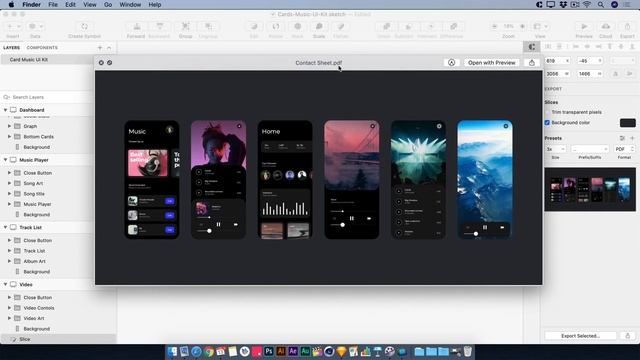Enter full screen in Quick Look window

pos(109,62)
